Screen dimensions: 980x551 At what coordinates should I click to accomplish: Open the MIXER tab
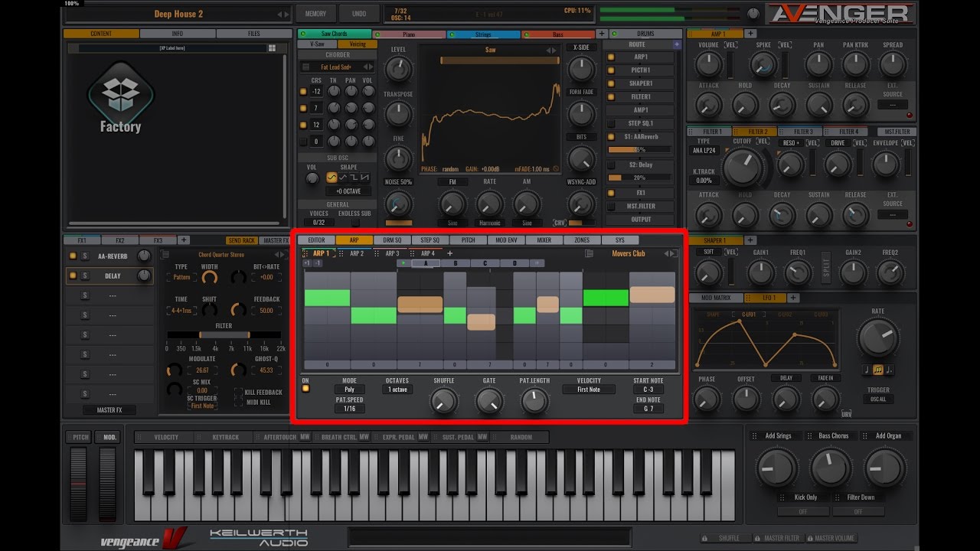(x=544, y=240)
